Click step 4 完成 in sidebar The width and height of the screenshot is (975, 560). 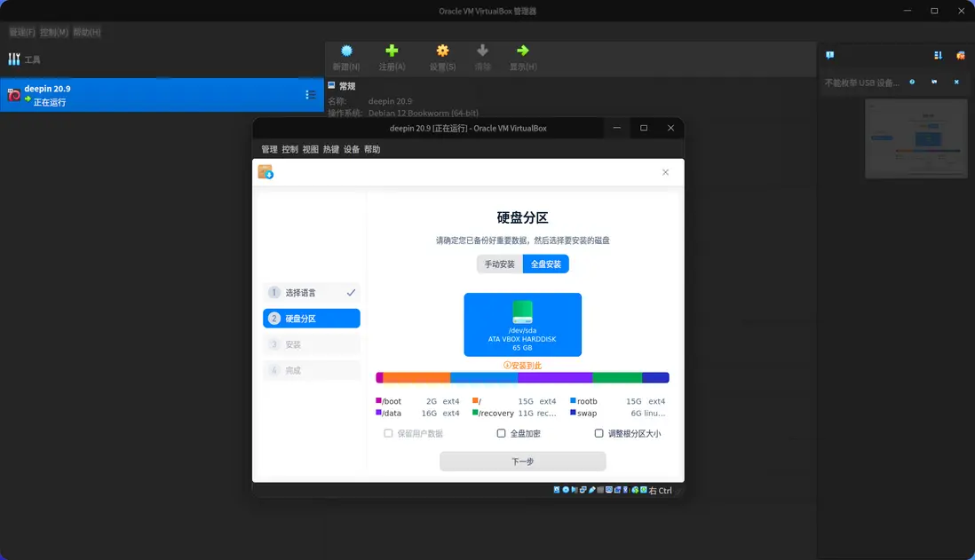point(312,370)
